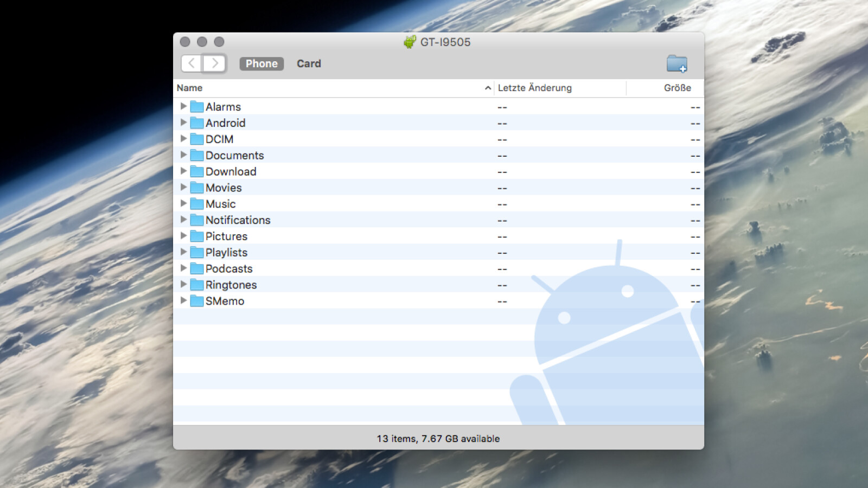Image resolution: width=868 pixels, height=488 pixels.
Task: Select the Music folder icon
Action: pyautogui.click(x=197, y=204)
